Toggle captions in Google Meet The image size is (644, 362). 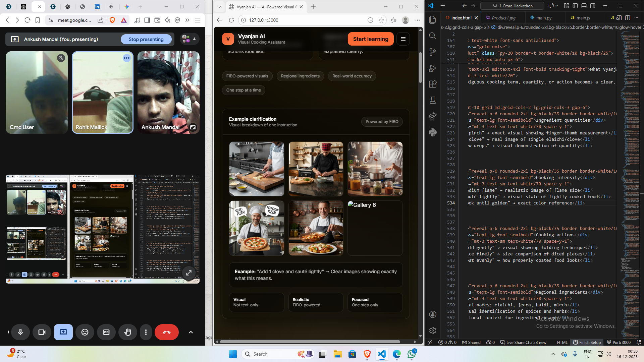click(x=106, y=332)
